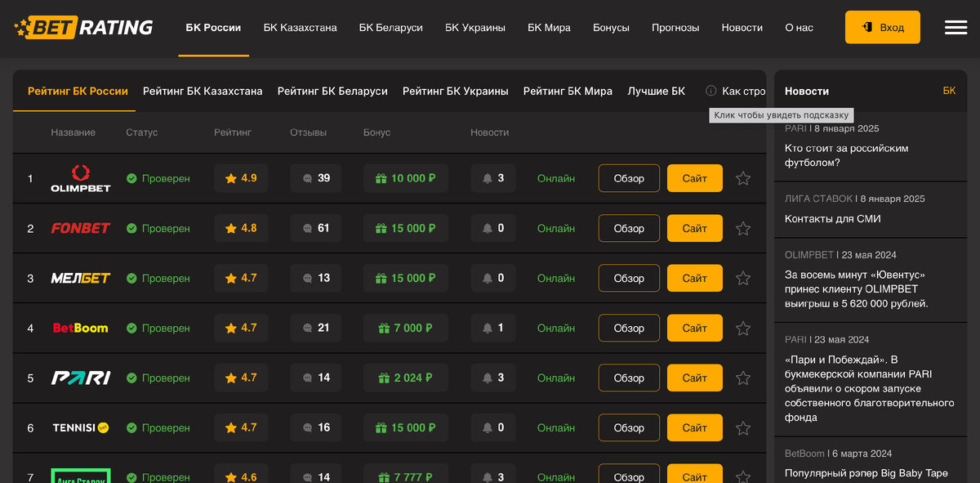
Task: Open TENNISI's 16 reviews
Action: coord(316,427)
